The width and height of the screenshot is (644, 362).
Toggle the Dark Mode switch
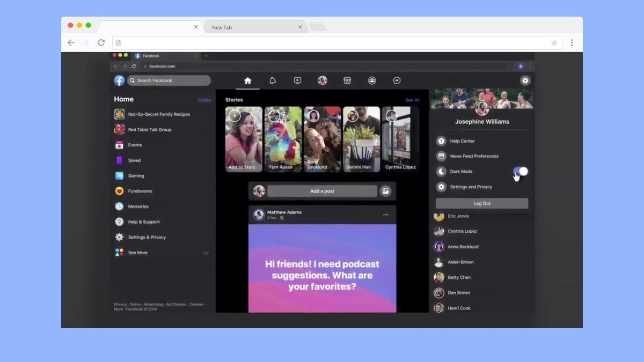[x=520, y=172]
